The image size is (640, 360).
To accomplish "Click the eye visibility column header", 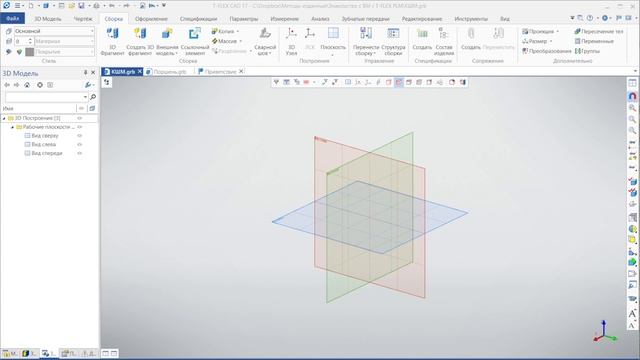I will click(81, 108).
